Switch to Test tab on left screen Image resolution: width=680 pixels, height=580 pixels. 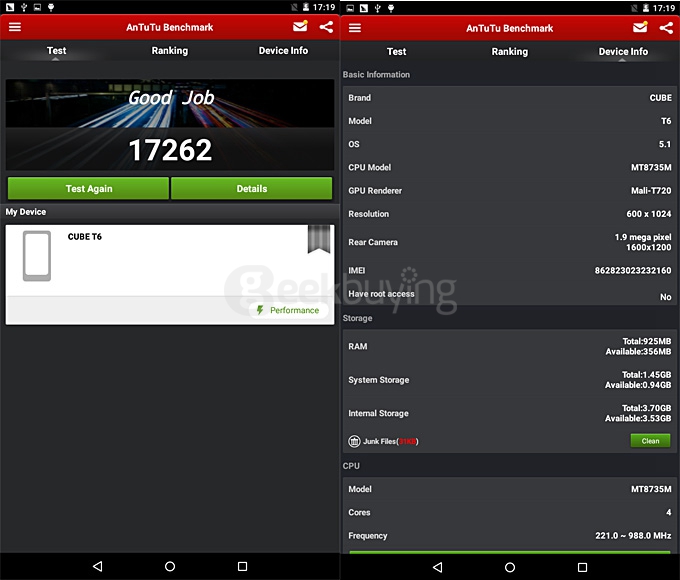click(x=56, y=50)
